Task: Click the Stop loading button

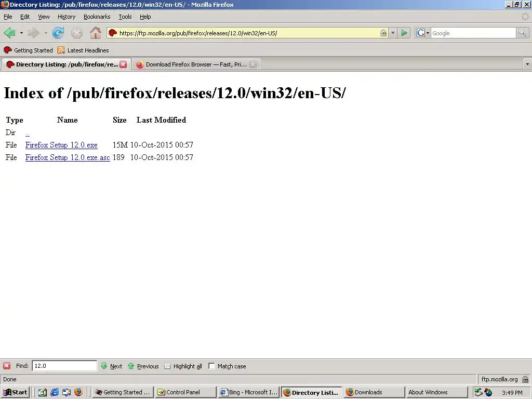Action: (x=77, y=33)
